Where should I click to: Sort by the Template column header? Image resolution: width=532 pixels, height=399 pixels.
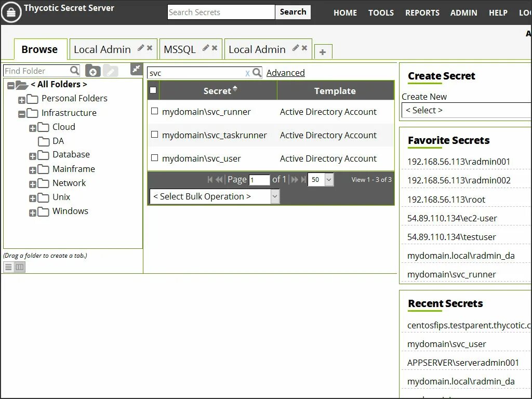coord(335,90)
